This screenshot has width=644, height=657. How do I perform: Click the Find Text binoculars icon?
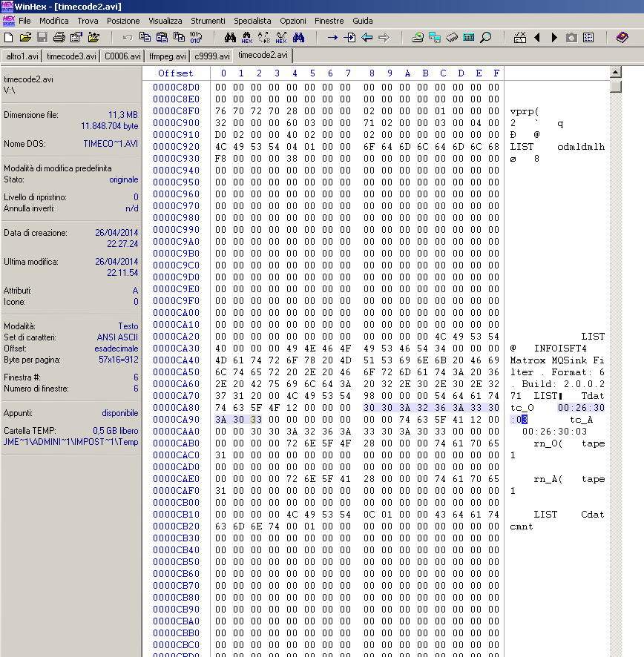tap(229, 37)
